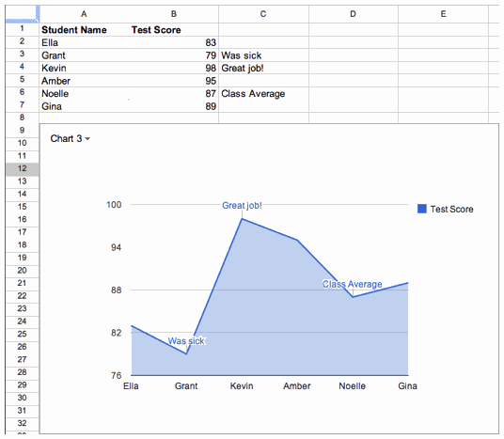This screenshot has height=439, width=504.
Task: Select column B header
Action: [x=174, y=14]
